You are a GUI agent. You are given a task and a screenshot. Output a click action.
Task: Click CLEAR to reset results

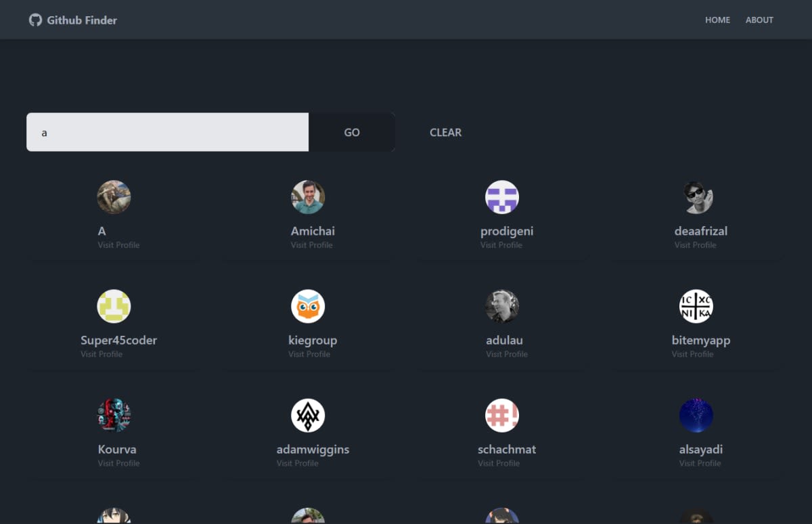(445, 132)
